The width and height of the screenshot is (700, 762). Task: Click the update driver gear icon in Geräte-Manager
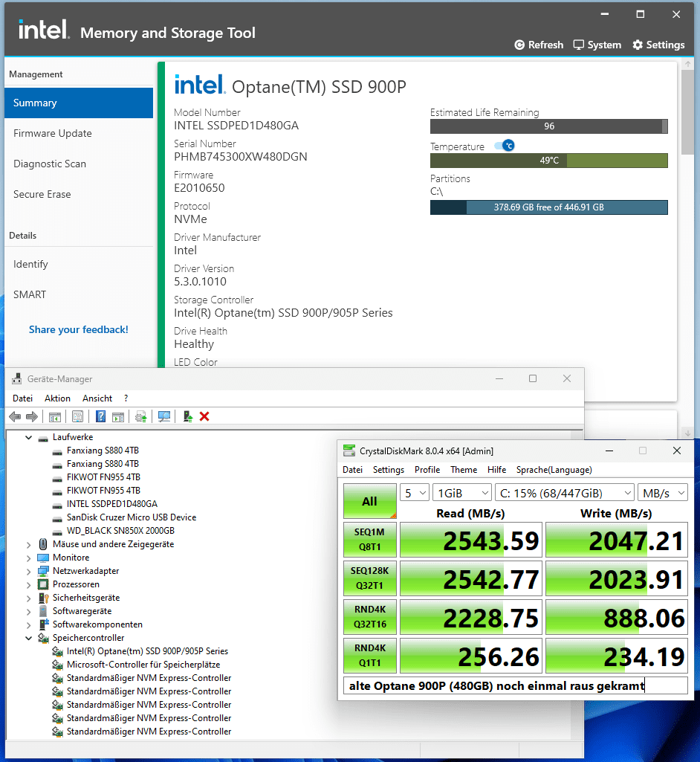[141, 416]
